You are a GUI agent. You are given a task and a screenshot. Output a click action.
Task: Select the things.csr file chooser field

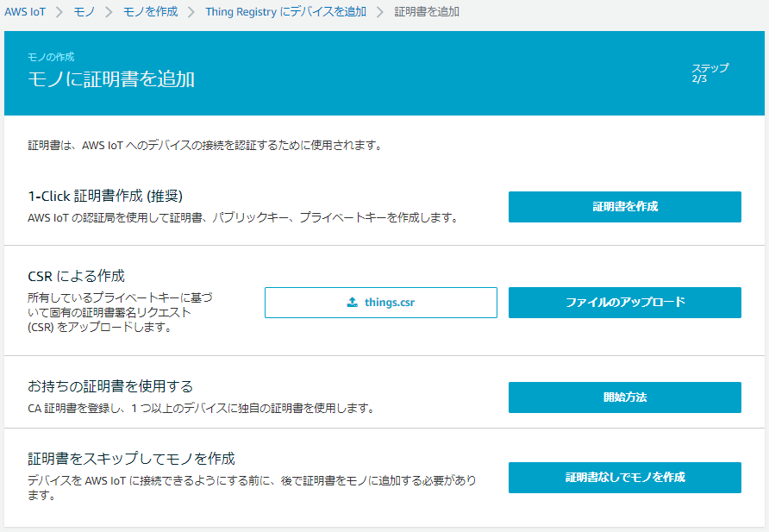tap(380, 303)
